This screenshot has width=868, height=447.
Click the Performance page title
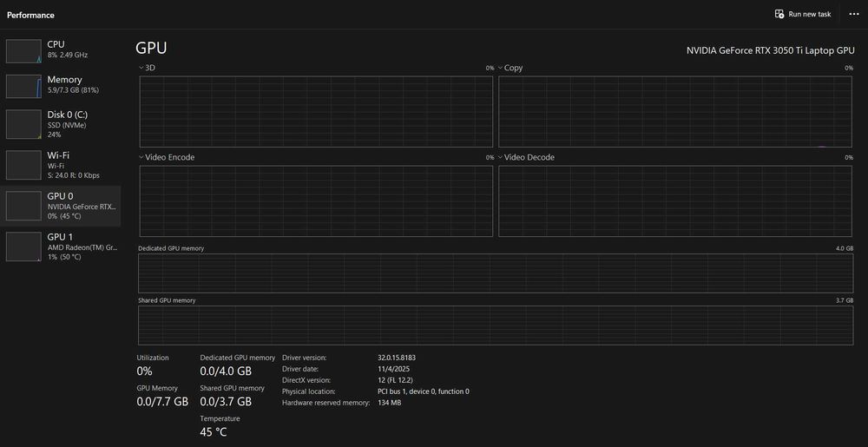(x=30, y=15)
